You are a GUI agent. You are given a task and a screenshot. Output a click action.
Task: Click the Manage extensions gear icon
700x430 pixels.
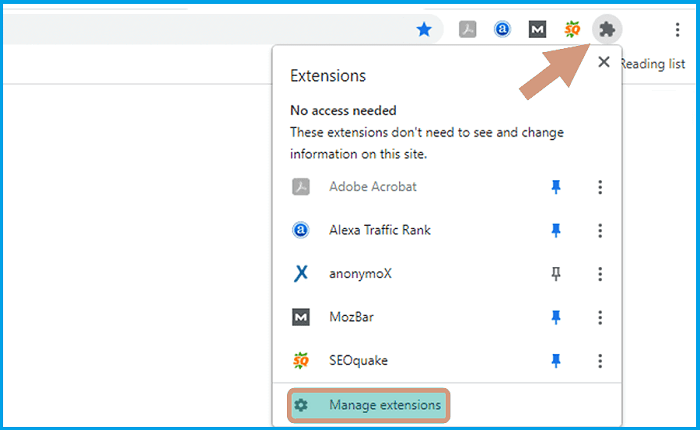(x=301, y=405)
